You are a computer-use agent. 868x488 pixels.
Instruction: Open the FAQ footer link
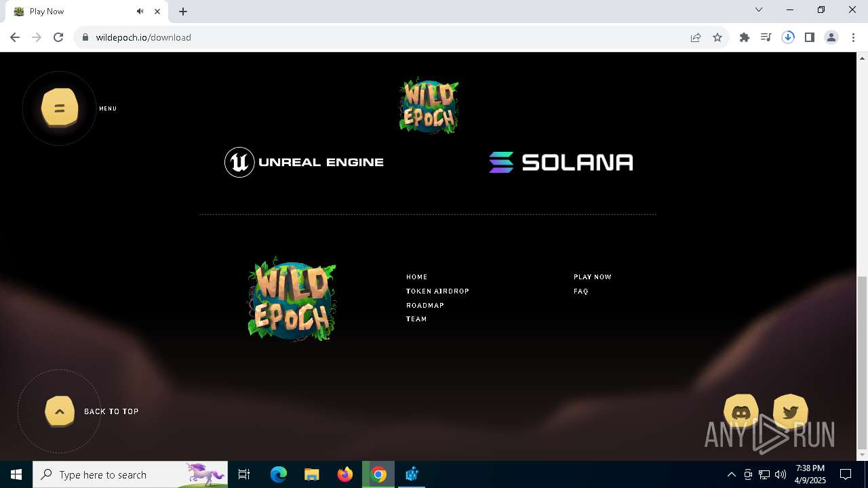(x=581, y=291)
